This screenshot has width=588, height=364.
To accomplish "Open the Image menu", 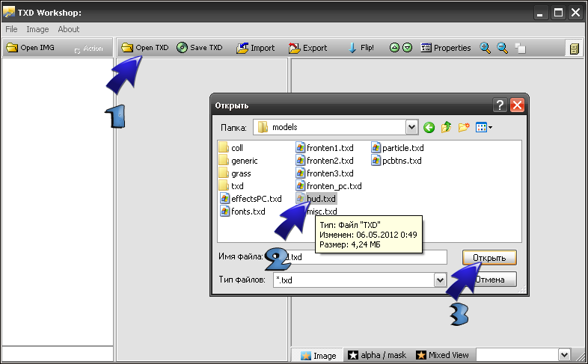I will pyautogui.click(x=37, y=29).
